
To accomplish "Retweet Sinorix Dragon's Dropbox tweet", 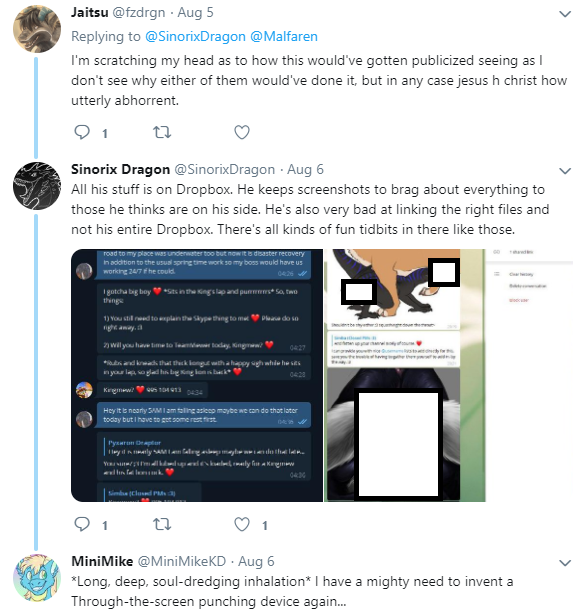I will [162, 524].
